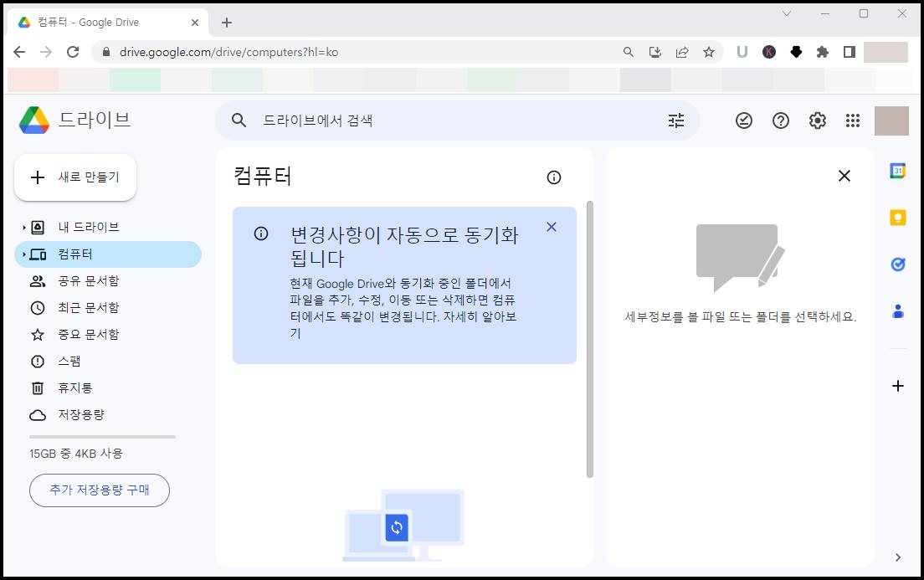This screenshot has width=924, height=580.
Task: Expand the 내 드라이브 tree arrow
Action: (23, 228)
